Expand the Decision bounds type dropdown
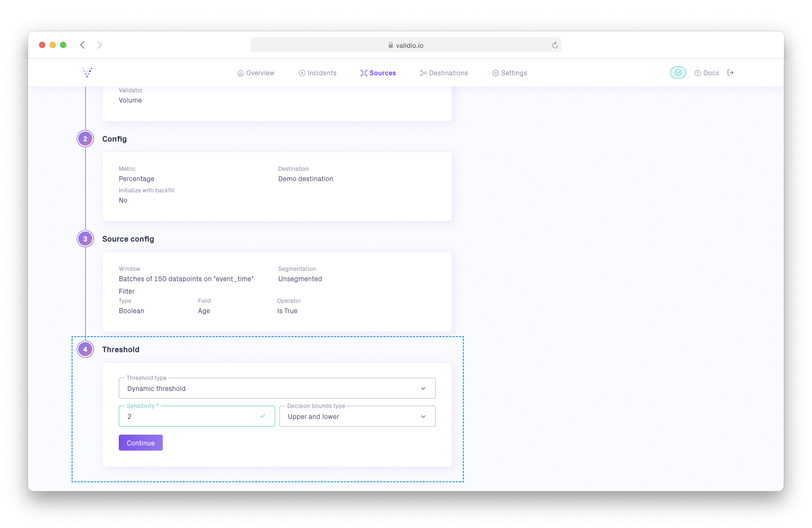The width and height of the screenshot is (812, 528). pos(357,416)
